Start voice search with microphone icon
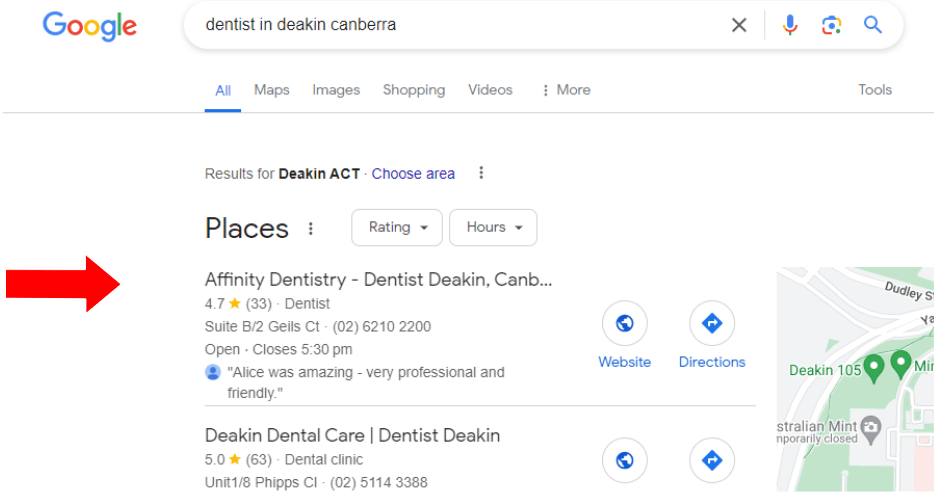Viewport: 937px width, 497px height. pos(790,25)
